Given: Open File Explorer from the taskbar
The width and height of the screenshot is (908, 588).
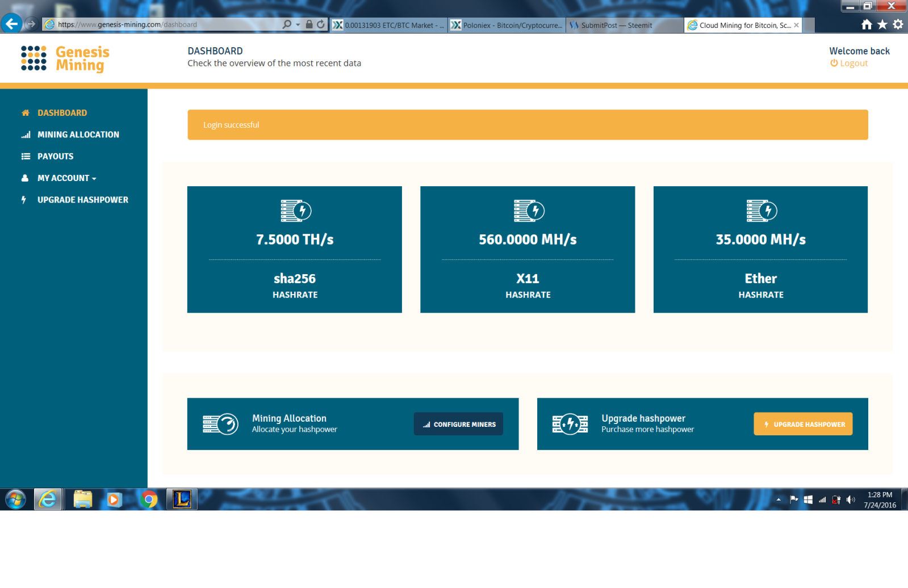Looking at the screenshot, I should (83, 499).
